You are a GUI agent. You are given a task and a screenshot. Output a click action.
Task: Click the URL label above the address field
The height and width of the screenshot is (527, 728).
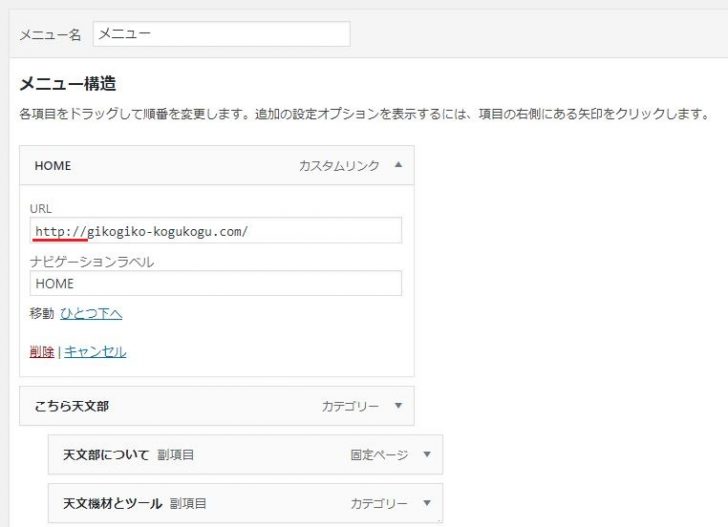(x=41, y=208)
